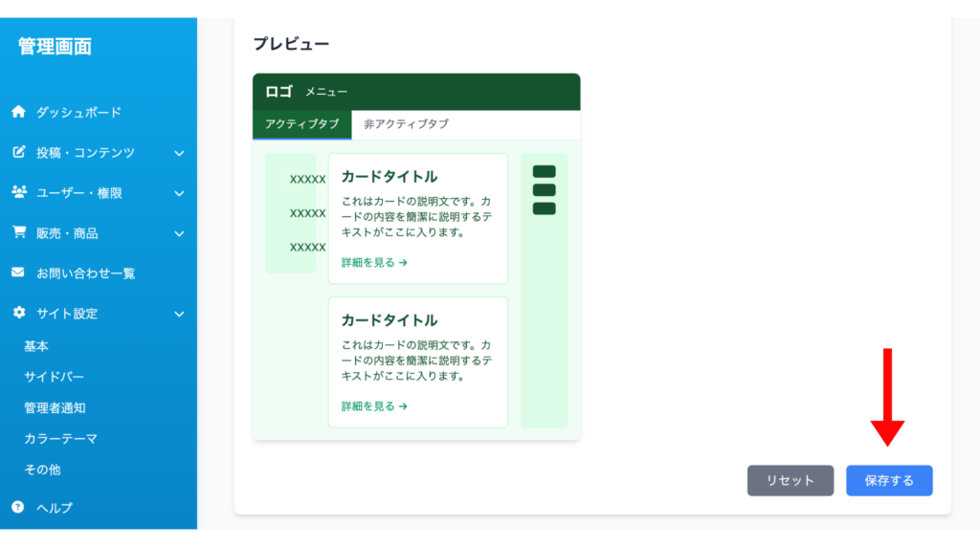The width and height of the screenshot is (980, 547).
Task: Click the 販売・商品 shopping cart icon
Action: tap(18, 232)
